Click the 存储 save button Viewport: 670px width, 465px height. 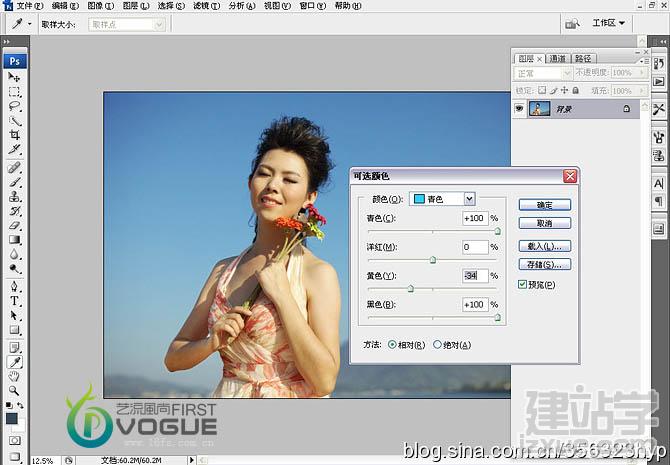tap(544, 265)
